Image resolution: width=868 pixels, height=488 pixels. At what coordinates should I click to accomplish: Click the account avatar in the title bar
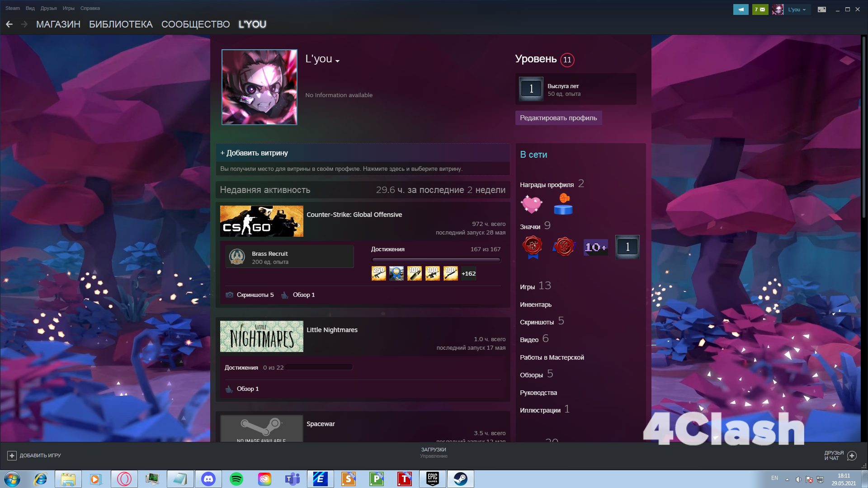(778, 9)
